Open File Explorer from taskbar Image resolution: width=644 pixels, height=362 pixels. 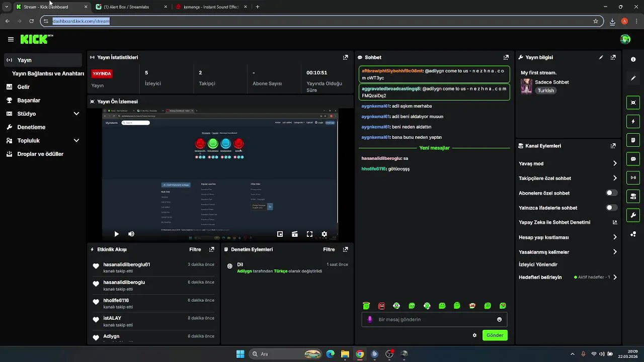[x=345, y=354]
